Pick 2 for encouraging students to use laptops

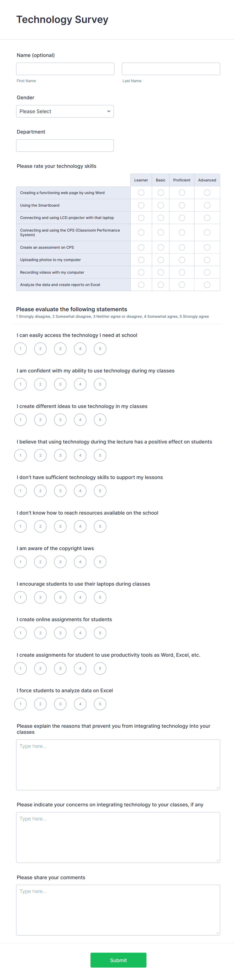tap(40, 597)
